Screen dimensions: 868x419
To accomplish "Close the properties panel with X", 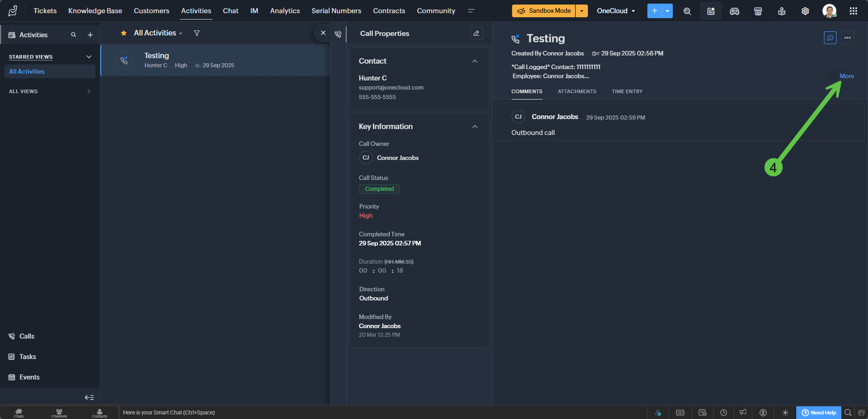I will pyautogui.click(x=323, y=33).
